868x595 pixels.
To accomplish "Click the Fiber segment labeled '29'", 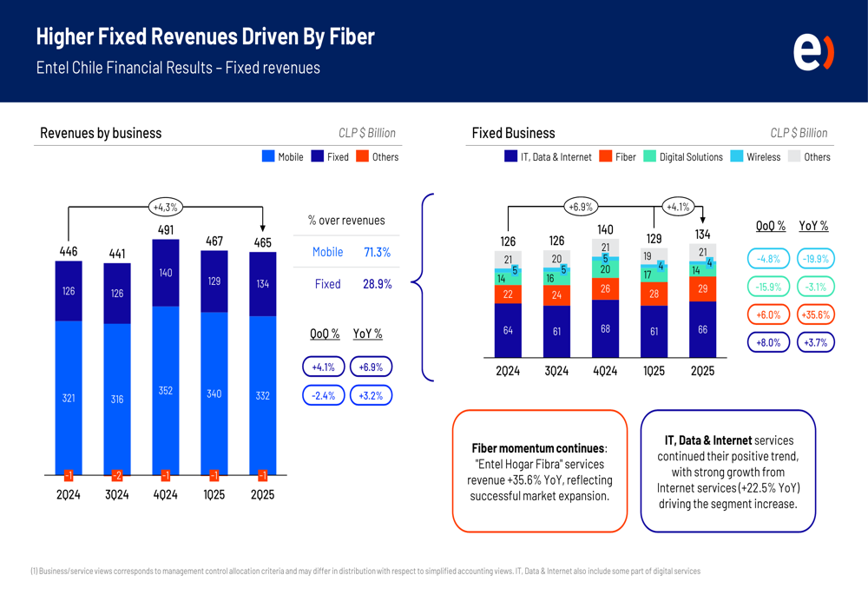I will coord(702,288).
